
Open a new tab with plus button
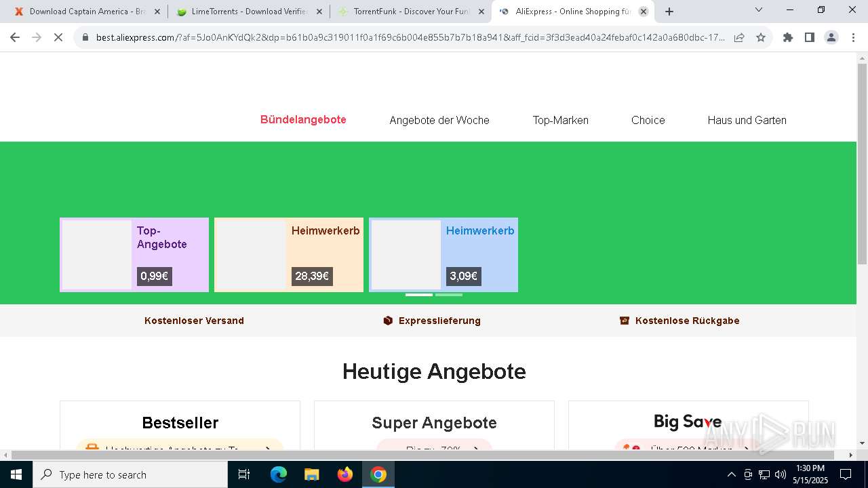click(669, 12)
